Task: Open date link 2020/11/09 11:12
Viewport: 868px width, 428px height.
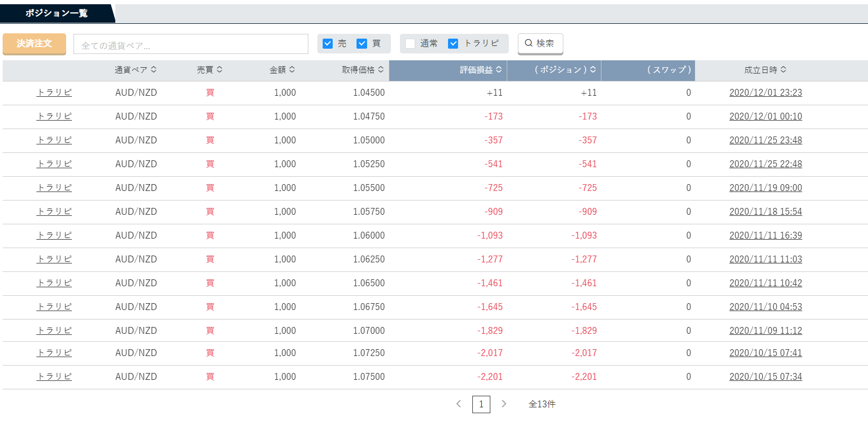Action: coord(765,331)
